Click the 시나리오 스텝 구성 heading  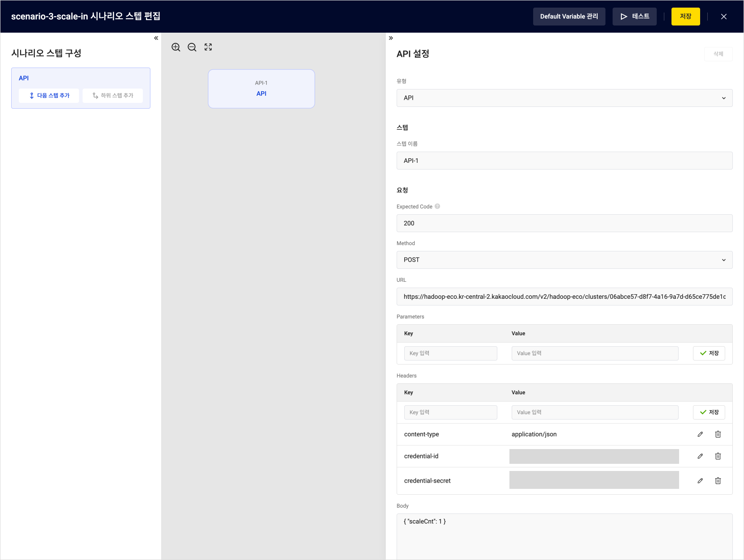click(x=46, y=53)
